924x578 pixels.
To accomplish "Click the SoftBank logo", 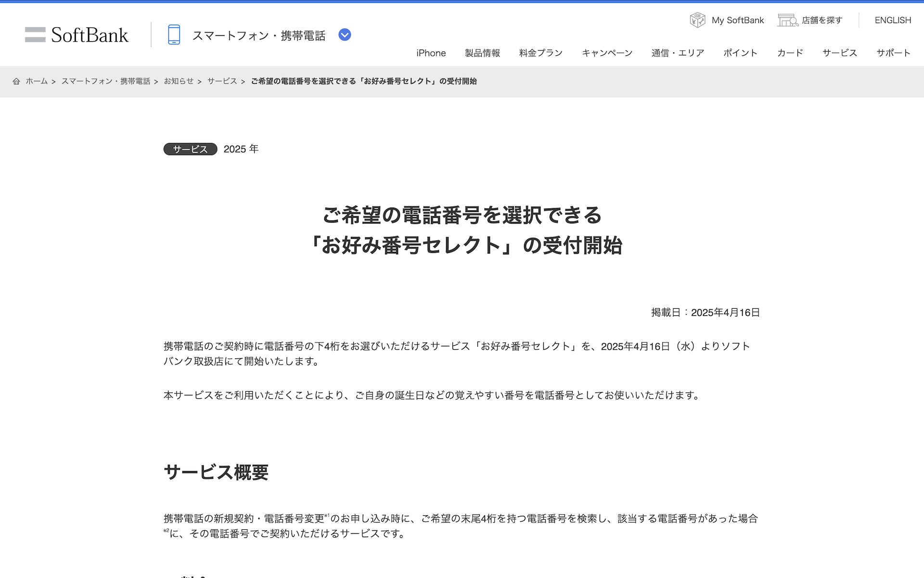I will (77, 35).
